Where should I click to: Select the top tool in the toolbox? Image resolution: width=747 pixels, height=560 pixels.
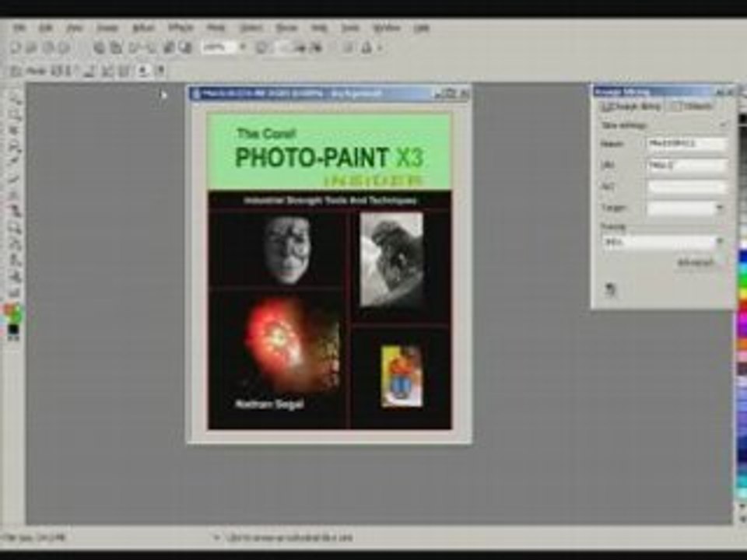[16, 99]
